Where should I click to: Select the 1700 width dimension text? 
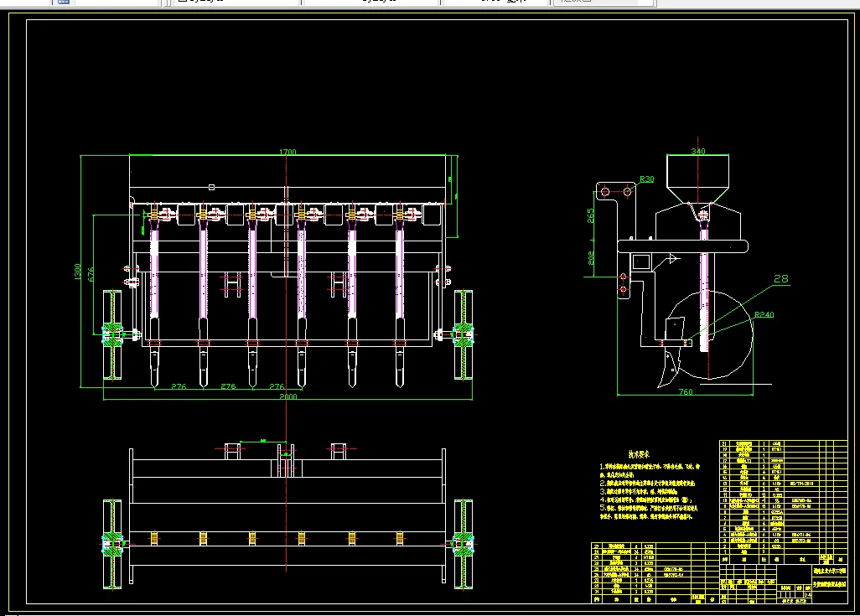(288, 152)
